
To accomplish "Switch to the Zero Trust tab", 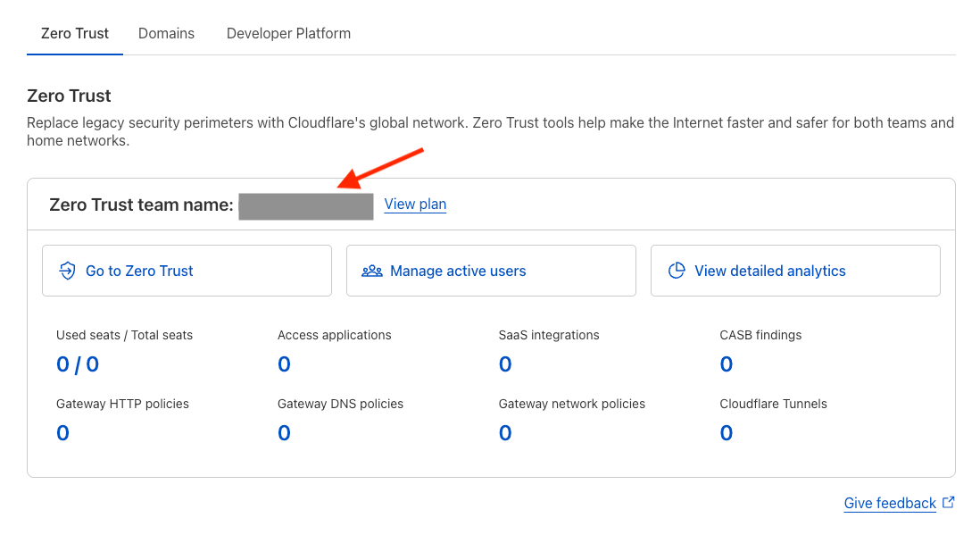I will [75, 33].
